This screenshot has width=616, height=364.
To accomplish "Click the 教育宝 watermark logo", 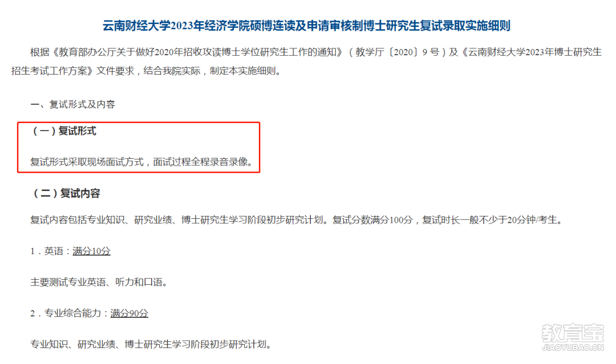I will [573, 333].
